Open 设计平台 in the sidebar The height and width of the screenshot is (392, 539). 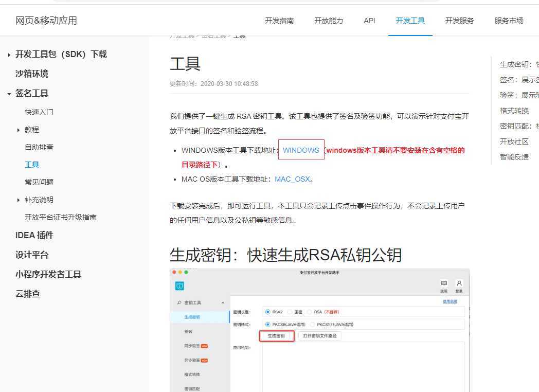pos(32,255)
